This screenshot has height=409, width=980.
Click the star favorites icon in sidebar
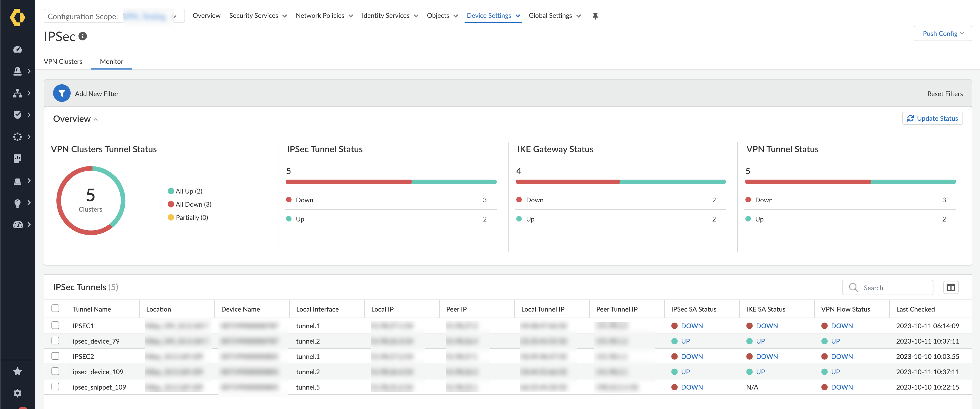(18, 371)
